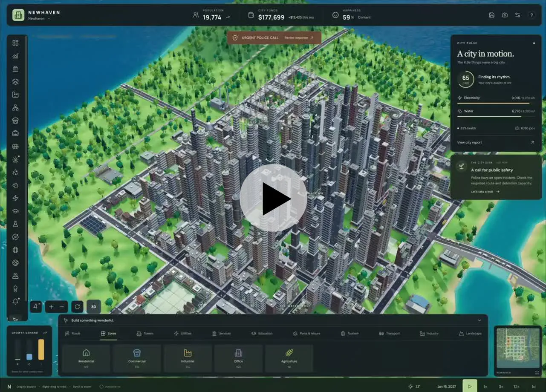Collapse the build panel with its chevron
Viewport: 546px width, 392px height.
479,320
